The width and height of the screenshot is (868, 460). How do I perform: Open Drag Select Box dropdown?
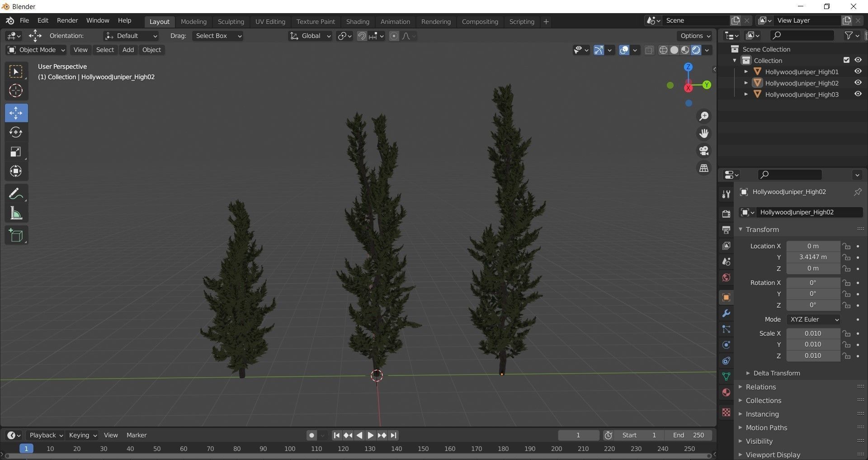[218, 36]
